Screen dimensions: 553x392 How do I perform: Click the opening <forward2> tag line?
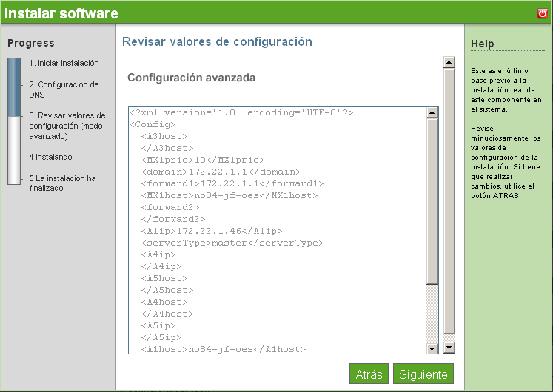[x=170, y=207]
